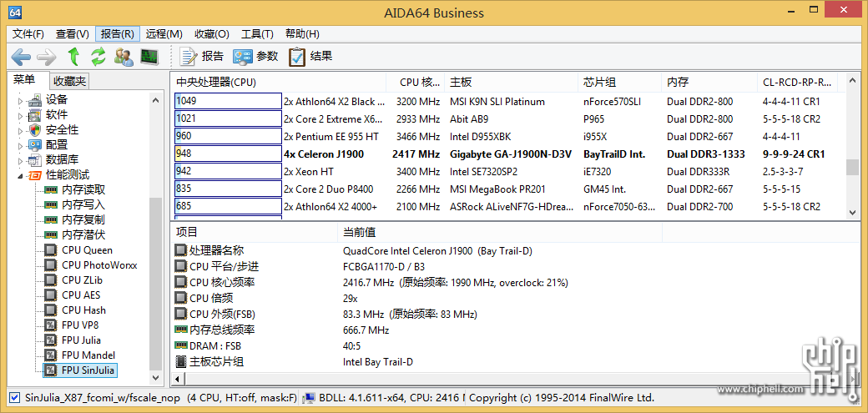This screenshot has width=868, height=413.
Task: Select the Gigabyte GA-J1900N-D3V cell
Action: point(511,154)
